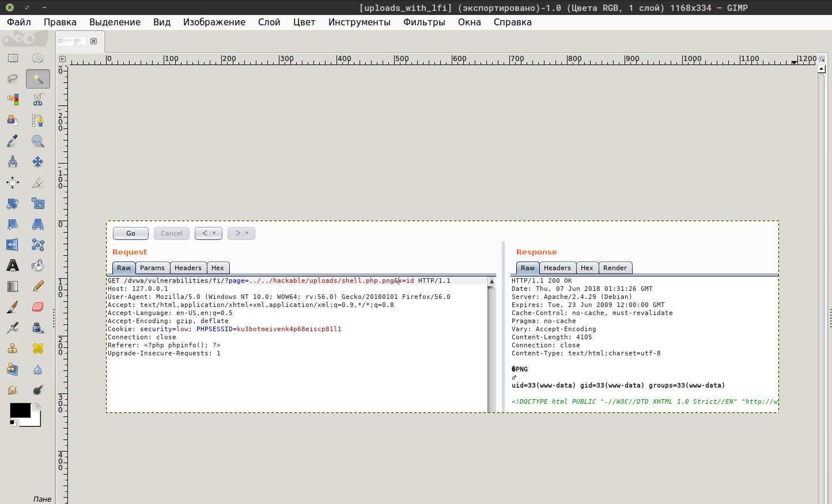Select the Text tool
Screen dimensions: 832x504
[x=13, y=266]
